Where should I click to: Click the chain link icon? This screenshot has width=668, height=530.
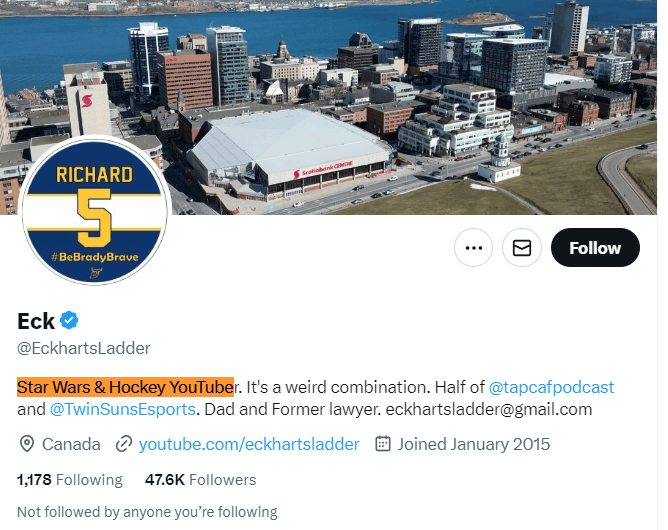pos(124,444)
